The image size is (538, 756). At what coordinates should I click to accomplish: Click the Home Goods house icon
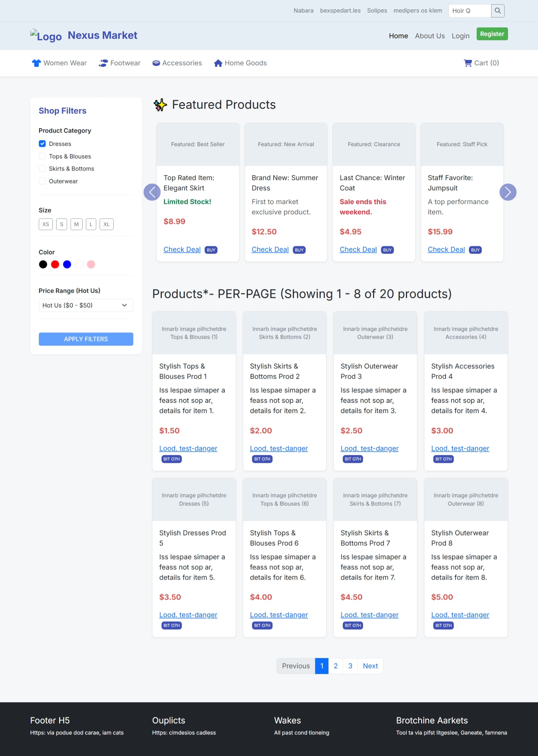coord(218,63)
